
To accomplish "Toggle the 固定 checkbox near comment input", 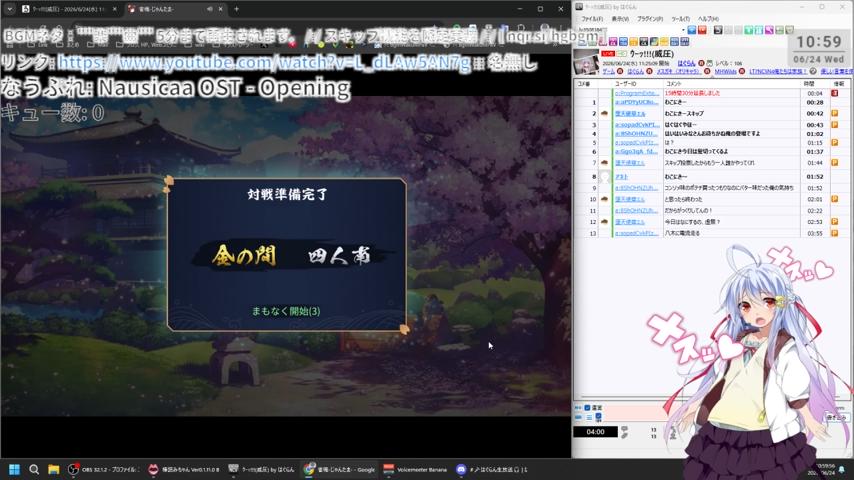I will (x=587, y=408).
